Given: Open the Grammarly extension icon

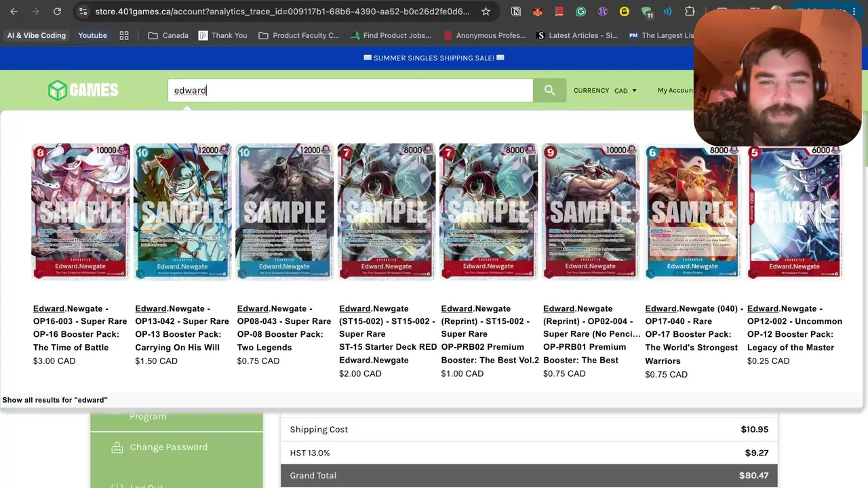Looking at the screenshot, I should [x=581, y=12].
